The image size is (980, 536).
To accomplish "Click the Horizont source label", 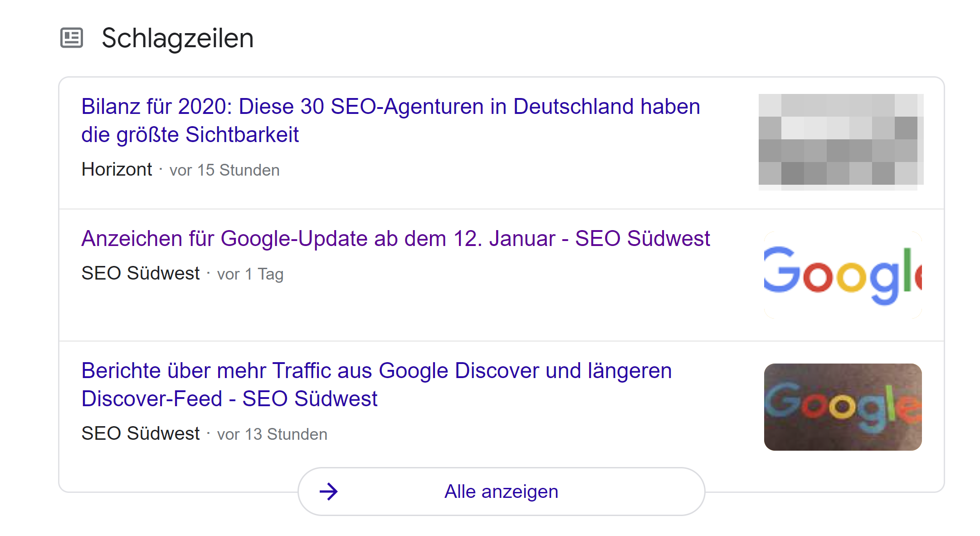I will click(117, 169).
